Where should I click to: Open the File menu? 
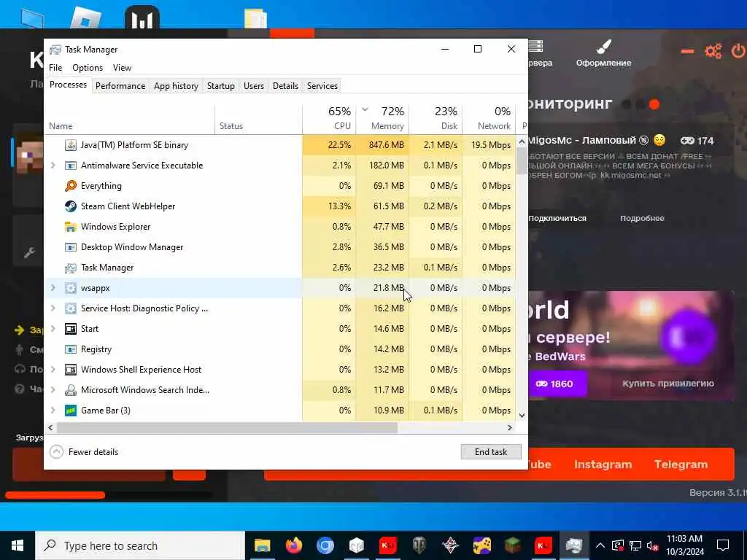[x=55, y=68]
